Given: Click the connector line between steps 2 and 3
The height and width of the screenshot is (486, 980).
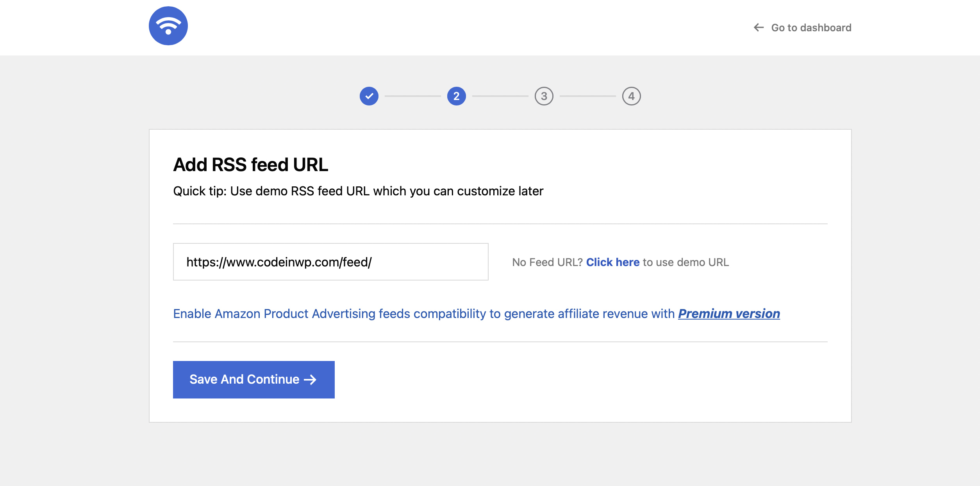Looking at the screenshot, I should pos(500,96).
